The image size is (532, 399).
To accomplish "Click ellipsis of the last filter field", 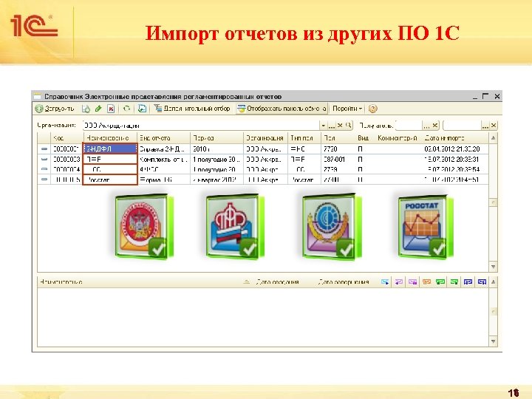I will (485, 126).
